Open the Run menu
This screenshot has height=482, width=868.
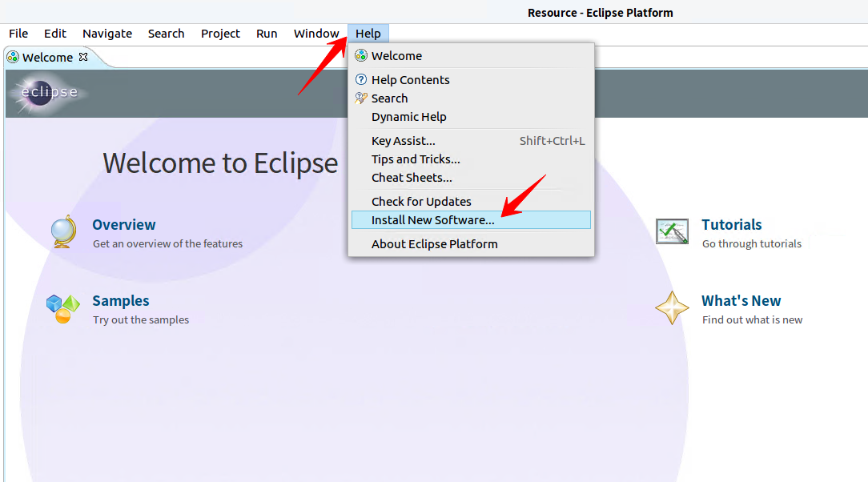click(x=267, y=33)
